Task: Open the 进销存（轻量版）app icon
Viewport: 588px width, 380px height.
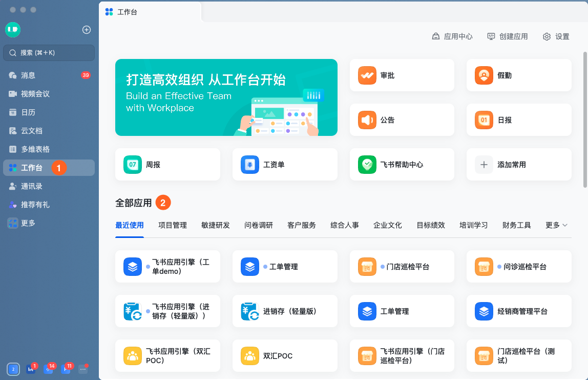Action: [x=250, y=311]
